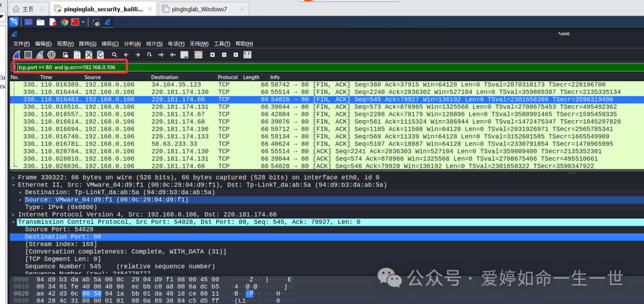This screenshot has height=304, width=644.
Task: Switch to the Wireshark taskbar window
Action: [x=107, y=22]
